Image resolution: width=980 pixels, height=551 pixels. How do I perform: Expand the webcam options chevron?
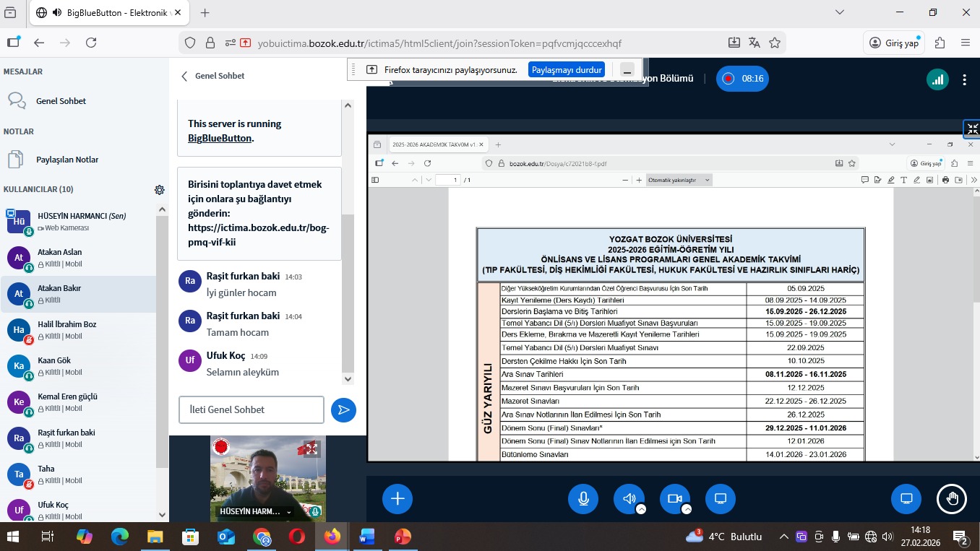point(687,509)
